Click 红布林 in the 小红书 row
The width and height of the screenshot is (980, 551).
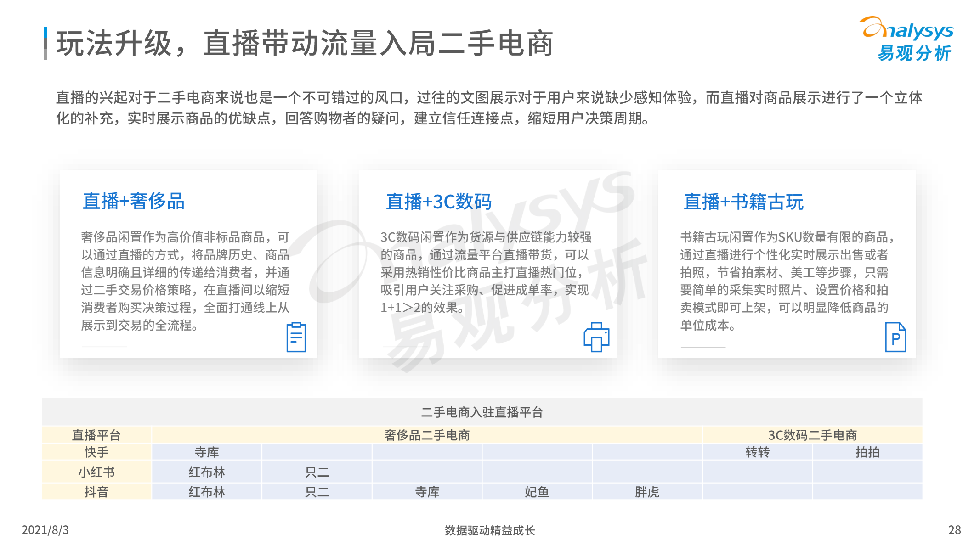point(207,472)
